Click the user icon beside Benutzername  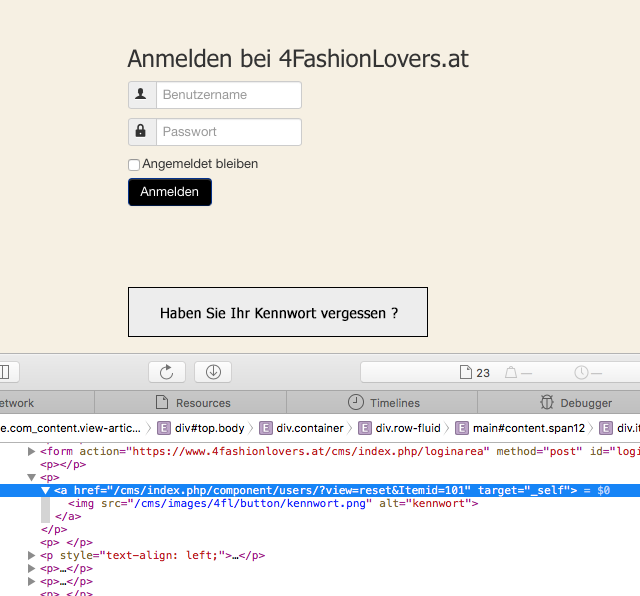tap(141, 94)
